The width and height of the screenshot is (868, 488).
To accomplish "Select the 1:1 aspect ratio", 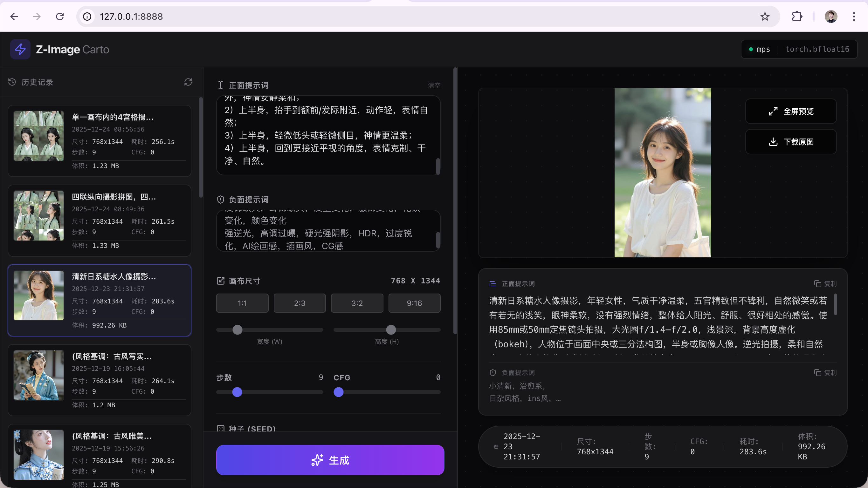I will point(242,303).
